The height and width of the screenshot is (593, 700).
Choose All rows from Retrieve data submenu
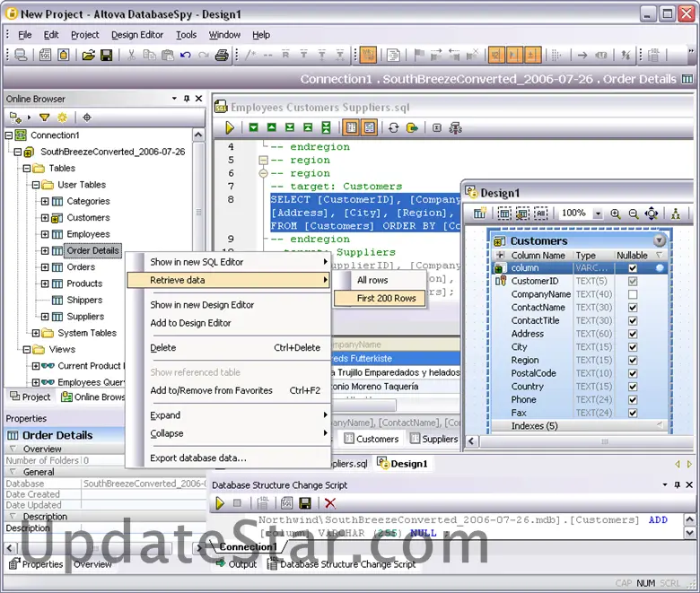(x=372, y=280)
